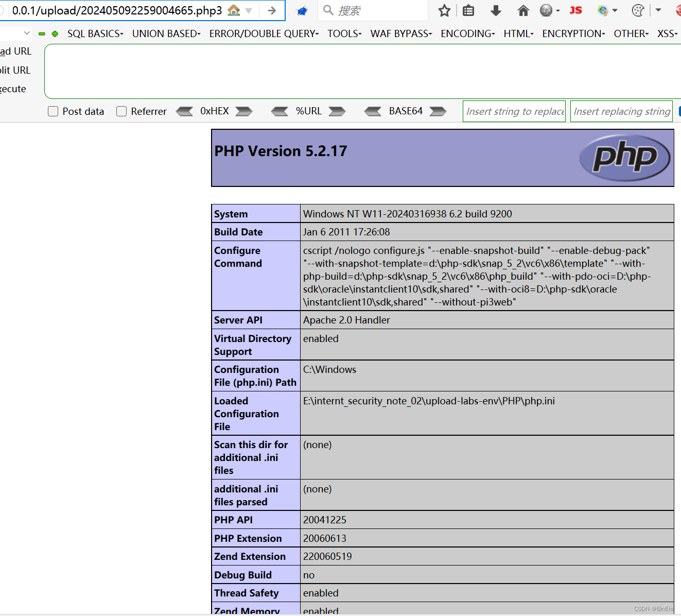Viewport: 681px width, 616px height.
Task: Click the blue bird icon beside address bar
Action: tap(302, 10)
